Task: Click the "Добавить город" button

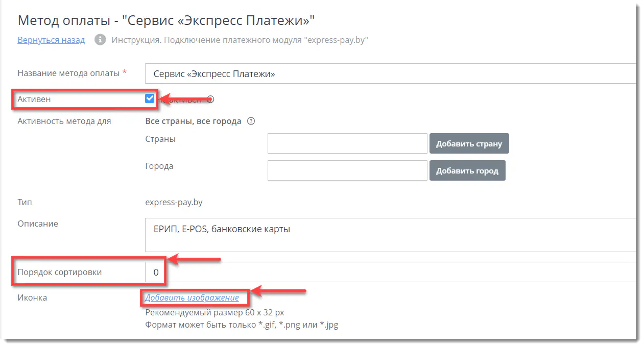Action: (467, 170)
